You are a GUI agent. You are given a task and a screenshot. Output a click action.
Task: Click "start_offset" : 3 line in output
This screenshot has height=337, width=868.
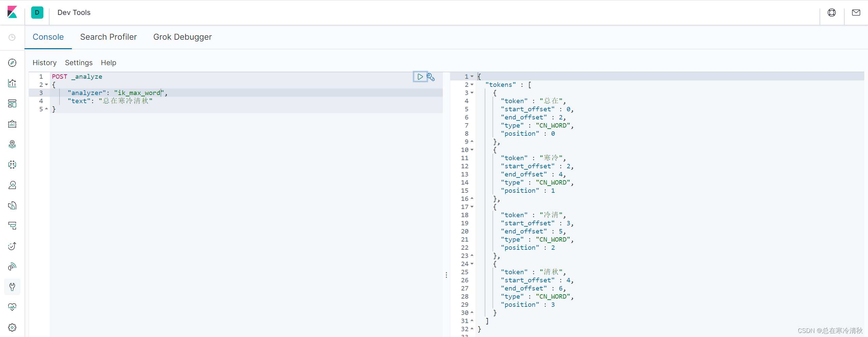coord(537,223)
